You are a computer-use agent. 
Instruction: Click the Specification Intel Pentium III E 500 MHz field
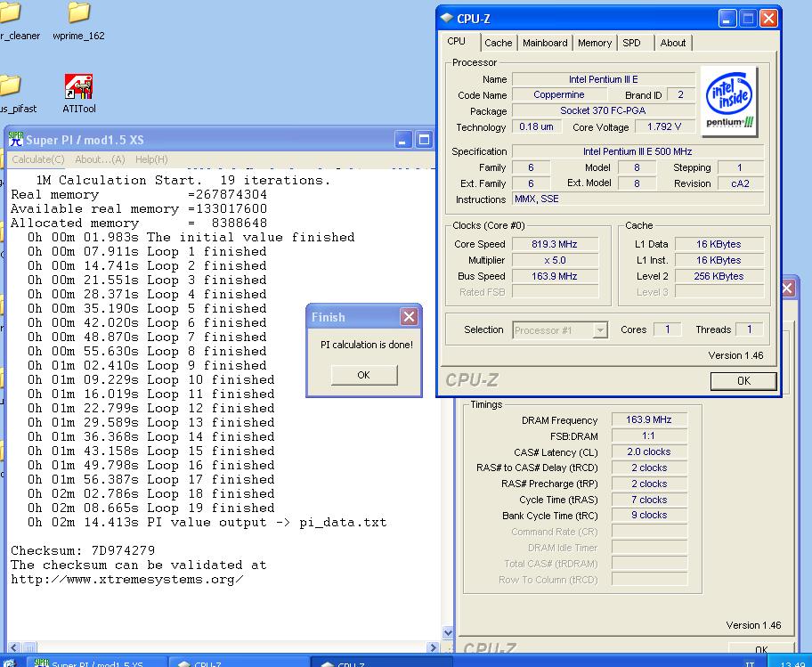click(x=637, y=151)
